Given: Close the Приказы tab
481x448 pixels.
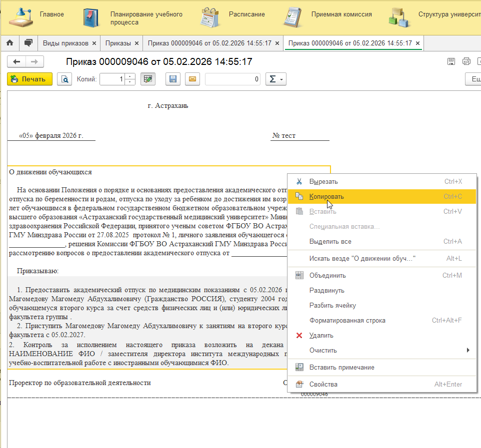Looking at the screenshot, I should point(136,43).
